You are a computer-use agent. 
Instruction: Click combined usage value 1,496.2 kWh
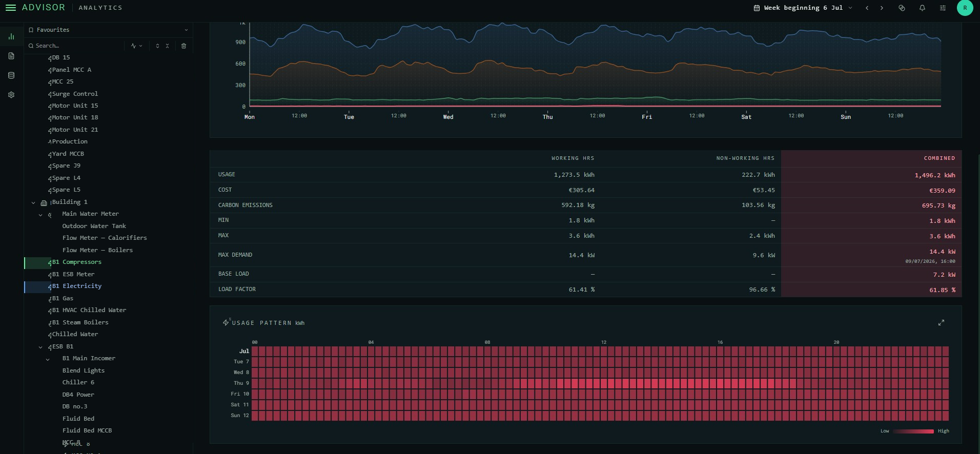(935, 175)
